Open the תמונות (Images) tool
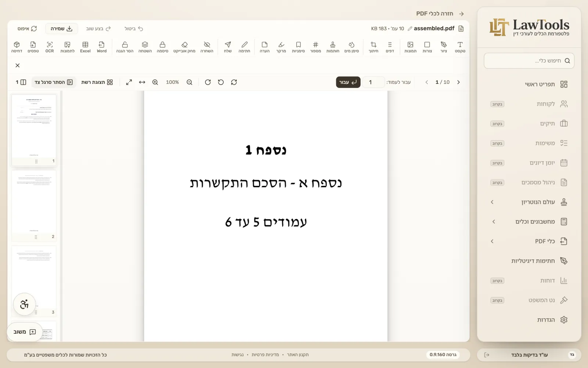The width and height of the screenshot is (588, 368). 410,47
